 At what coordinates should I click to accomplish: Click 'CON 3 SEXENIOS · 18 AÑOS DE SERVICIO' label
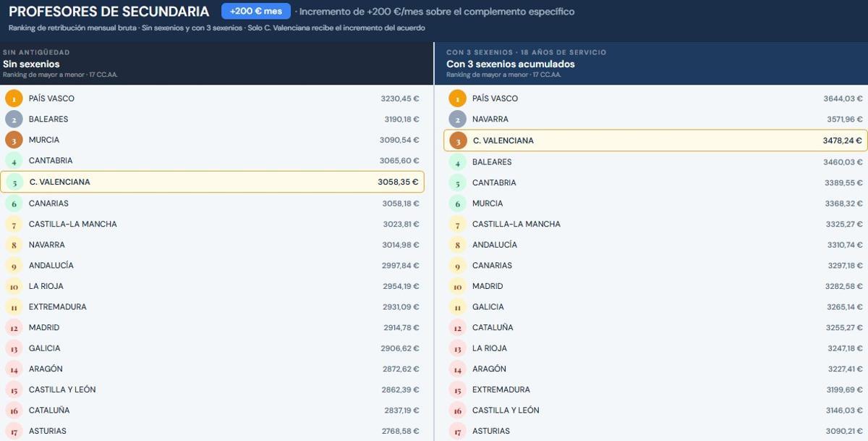click(527, 53)
